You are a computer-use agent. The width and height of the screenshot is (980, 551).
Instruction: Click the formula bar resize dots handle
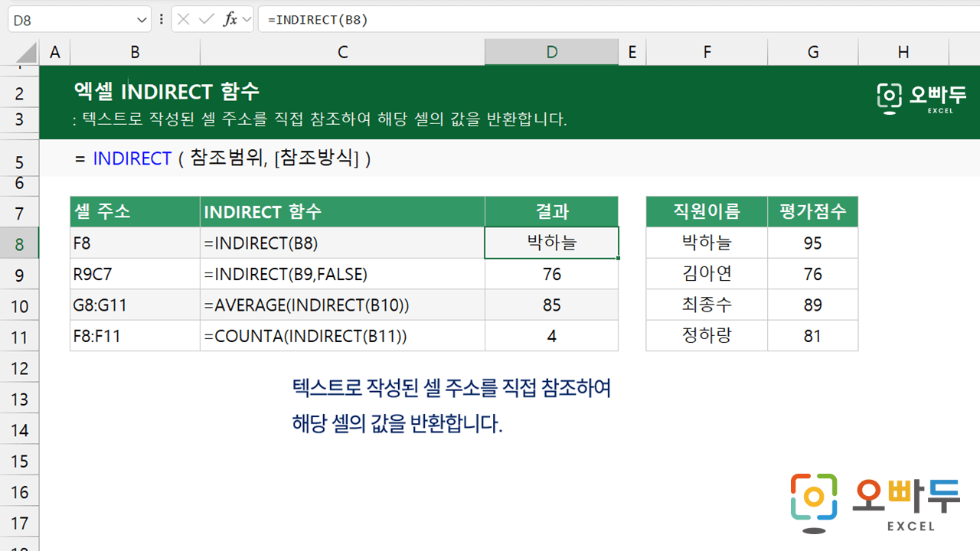click(162, 20)
